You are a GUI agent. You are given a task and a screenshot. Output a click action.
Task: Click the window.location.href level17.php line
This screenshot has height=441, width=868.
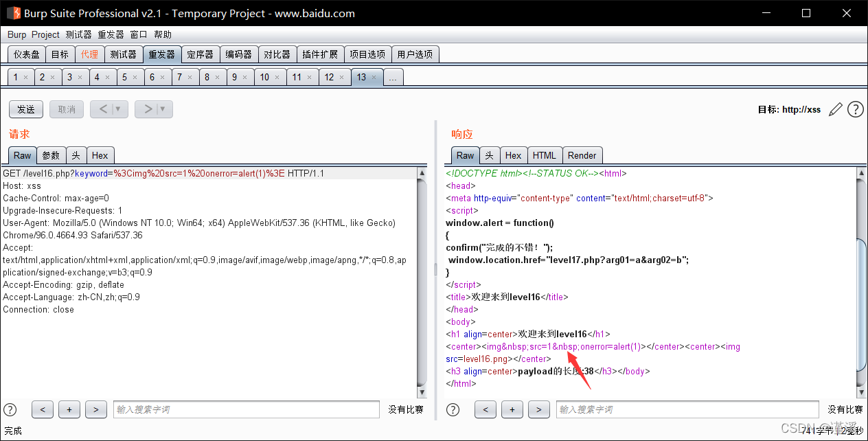[568, 260]
